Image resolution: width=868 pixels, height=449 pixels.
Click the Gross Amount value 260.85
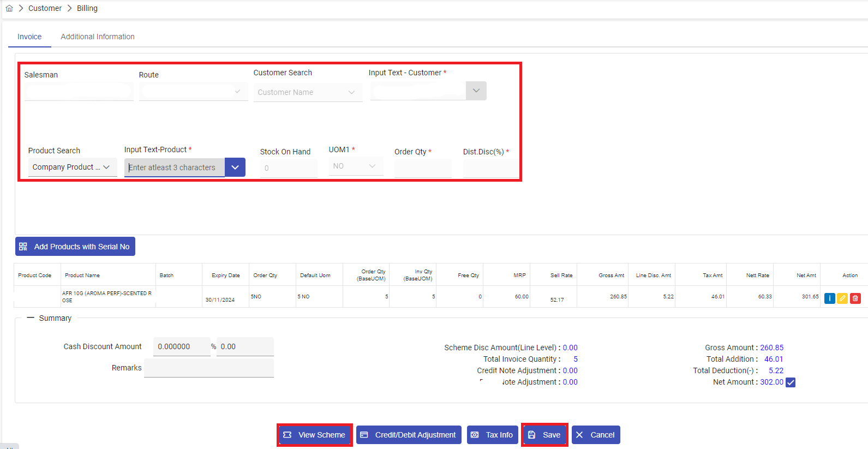771,348
